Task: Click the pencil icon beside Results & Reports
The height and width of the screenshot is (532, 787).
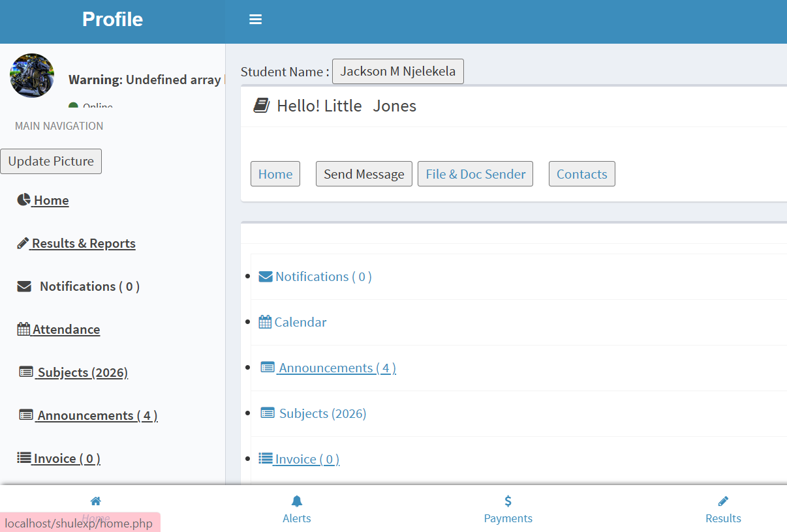Action: (x=23, y=243)
